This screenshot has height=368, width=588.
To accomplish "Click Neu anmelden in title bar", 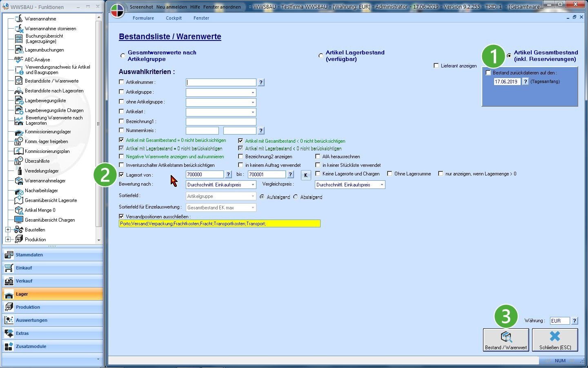I will pyautogui.click(x=171, y=7).
